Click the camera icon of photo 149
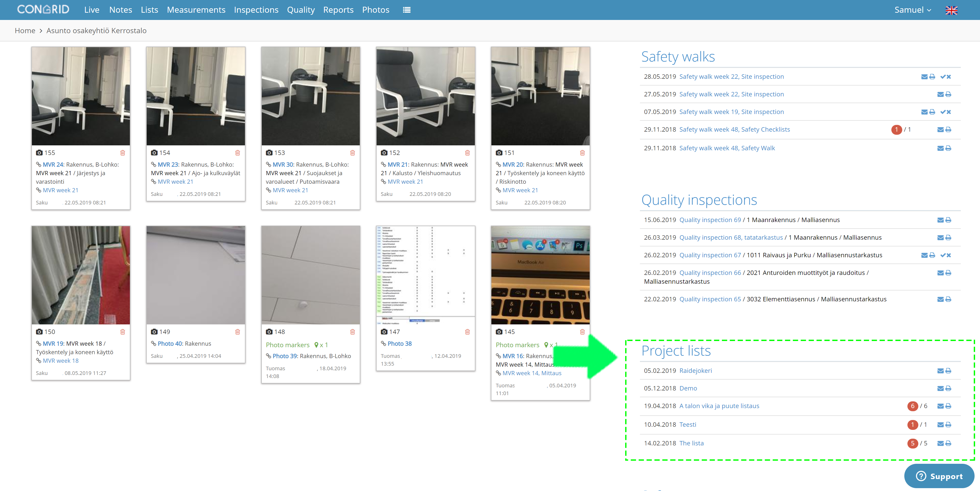Screen dimensions: 980x491 pos(154,332)
